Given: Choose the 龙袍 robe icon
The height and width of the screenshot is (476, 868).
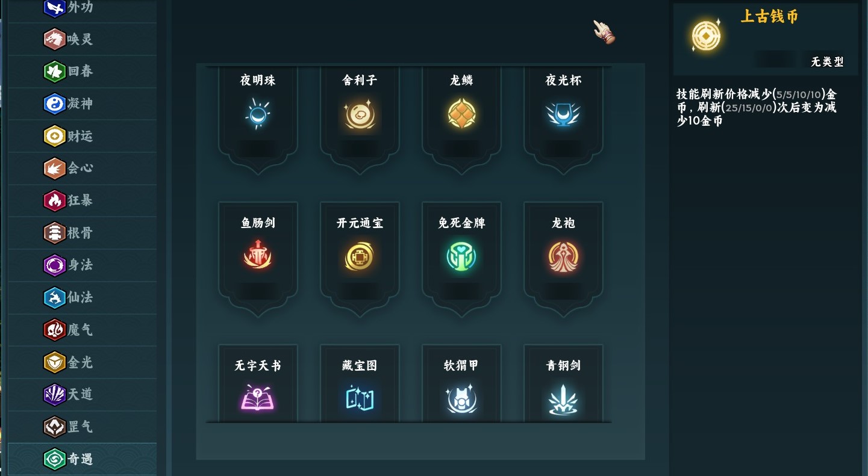Looking at the screenshot, I should click(564, 256).
